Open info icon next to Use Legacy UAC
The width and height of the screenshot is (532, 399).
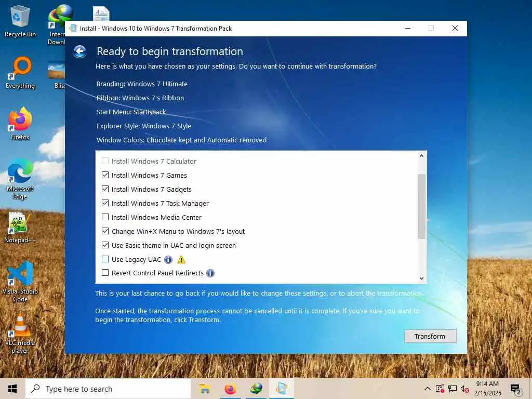(168, 260)
